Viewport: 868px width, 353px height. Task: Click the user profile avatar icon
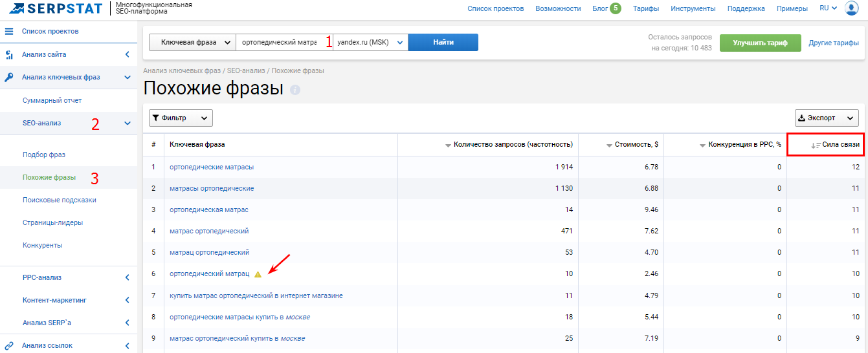[x=851, y=8]
